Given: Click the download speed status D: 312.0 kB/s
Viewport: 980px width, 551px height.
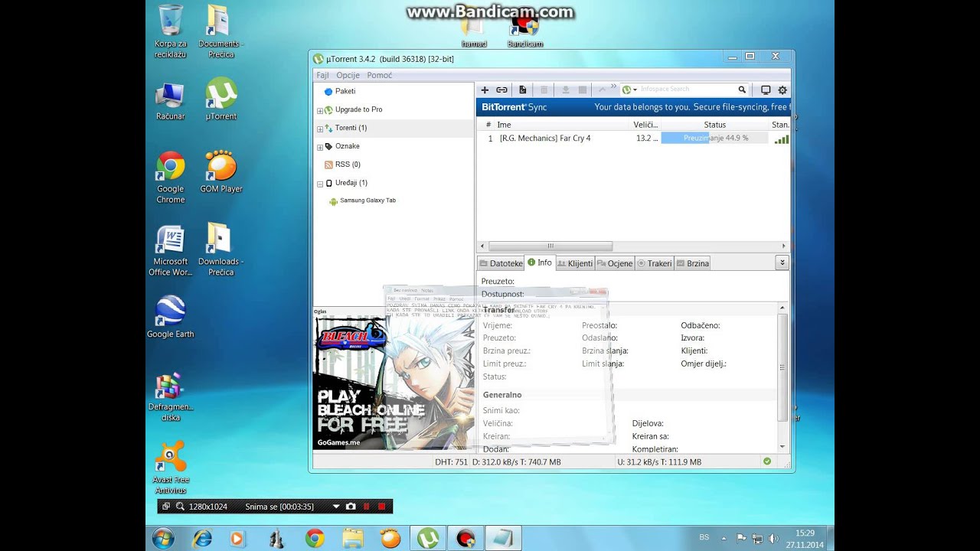Looking at the screenshot, I should pos(517,462).
